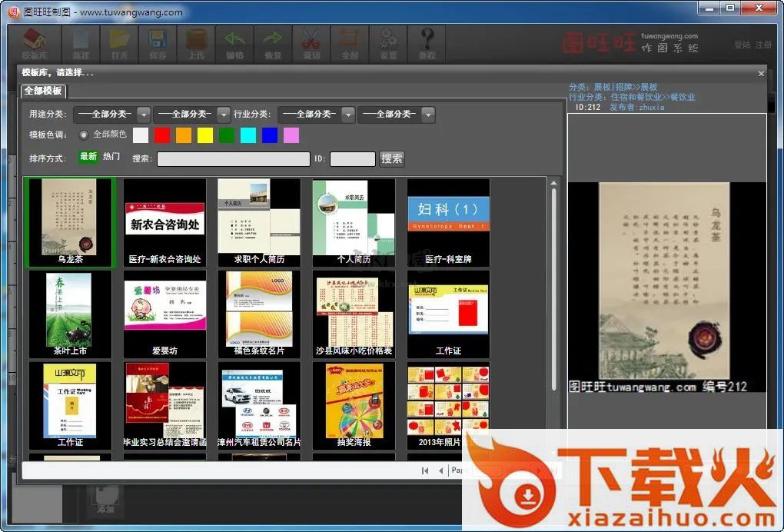Click the 新建 new document toolbar icon
The image size is (784, 532).
81,44
